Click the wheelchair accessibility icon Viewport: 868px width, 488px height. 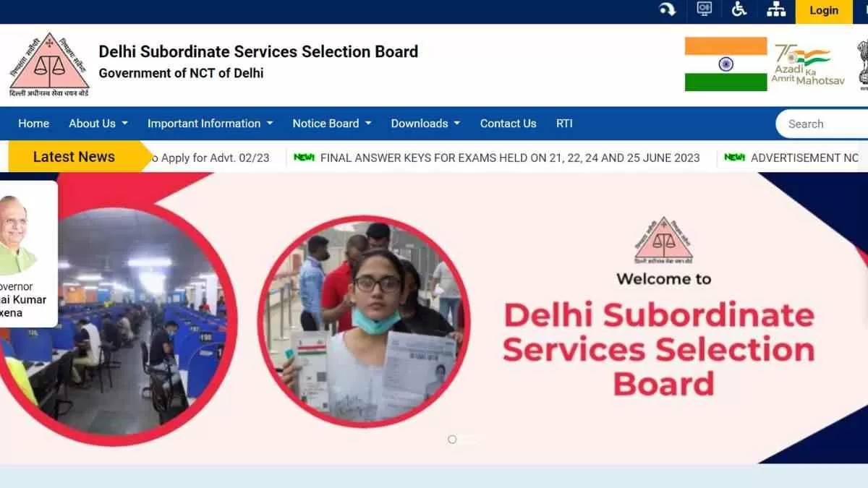[x=739, y=9]
